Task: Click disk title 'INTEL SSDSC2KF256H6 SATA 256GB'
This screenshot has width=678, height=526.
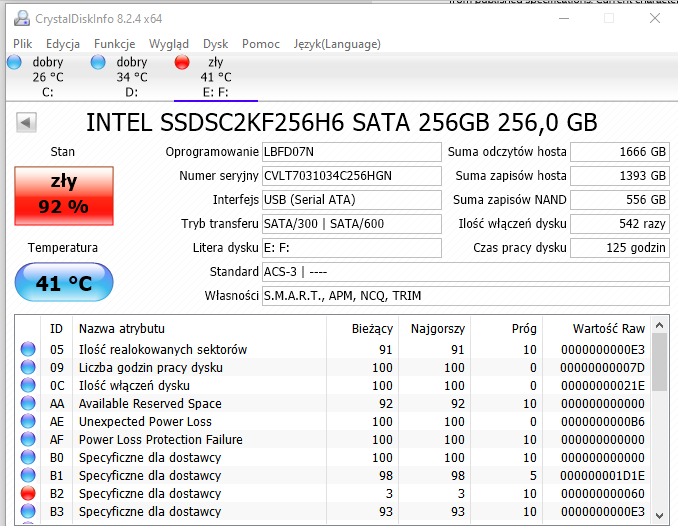Action: 288,122
